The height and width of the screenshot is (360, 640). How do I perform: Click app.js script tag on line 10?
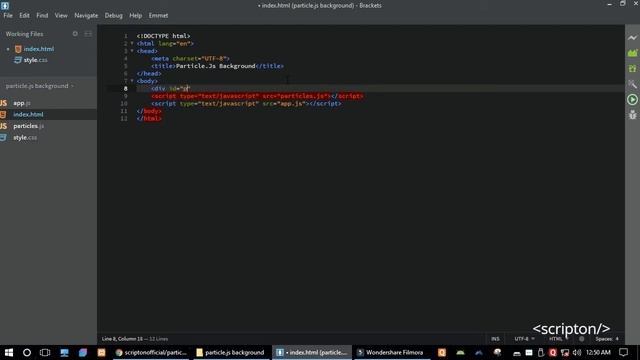coord(247,104)
